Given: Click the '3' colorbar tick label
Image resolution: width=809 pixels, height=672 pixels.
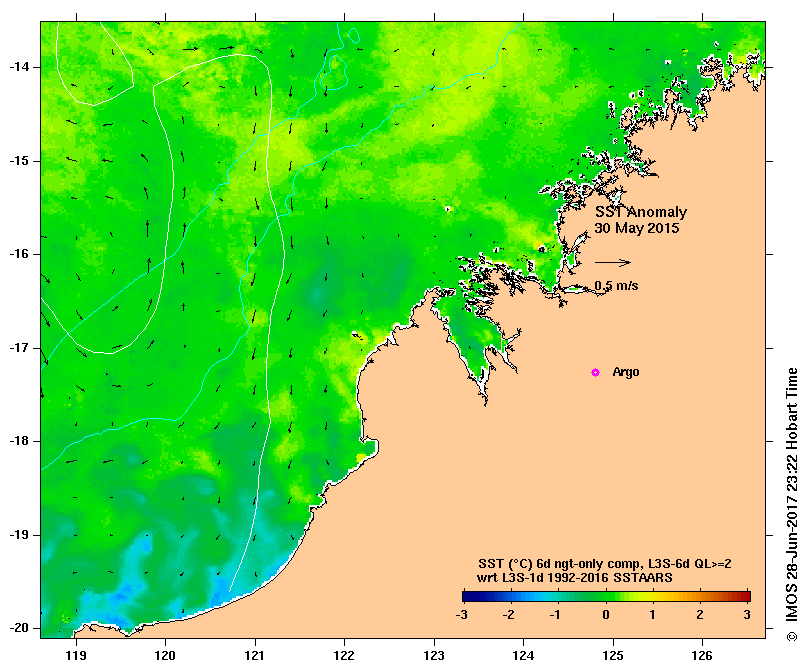Looking at the screenshot, I should [747, 615].
